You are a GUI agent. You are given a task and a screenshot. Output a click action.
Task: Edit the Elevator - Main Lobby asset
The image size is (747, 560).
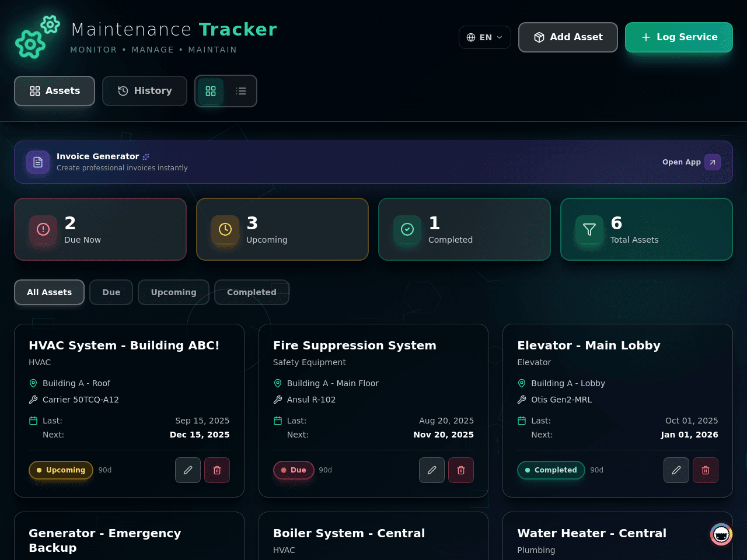[676, 470]
